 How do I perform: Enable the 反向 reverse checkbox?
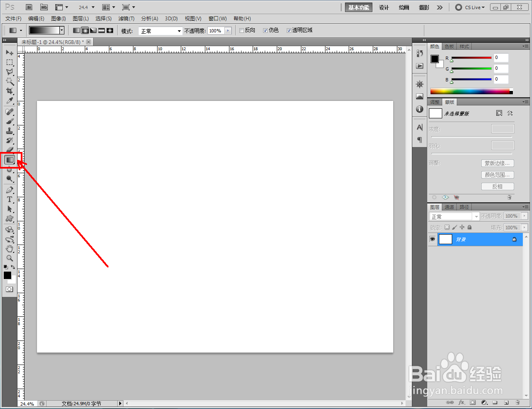point(241,30)
